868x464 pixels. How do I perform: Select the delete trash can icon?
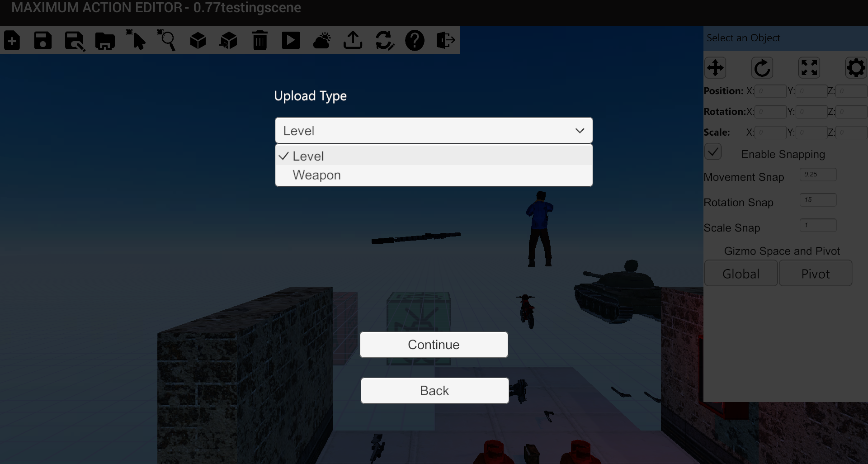pyautogui.click(x=260, y=41)
